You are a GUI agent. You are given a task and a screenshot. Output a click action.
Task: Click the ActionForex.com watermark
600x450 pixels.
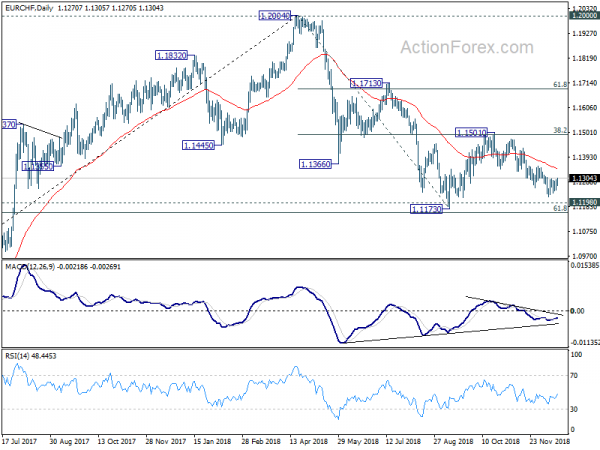[x=467, y=47]
